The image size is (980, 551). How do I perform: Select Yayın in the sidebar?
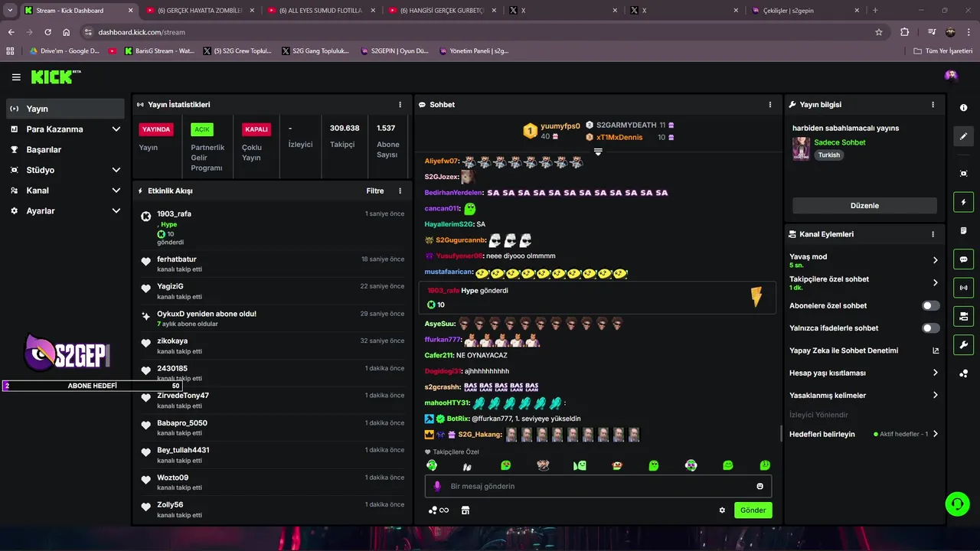(x=65, y=109)
